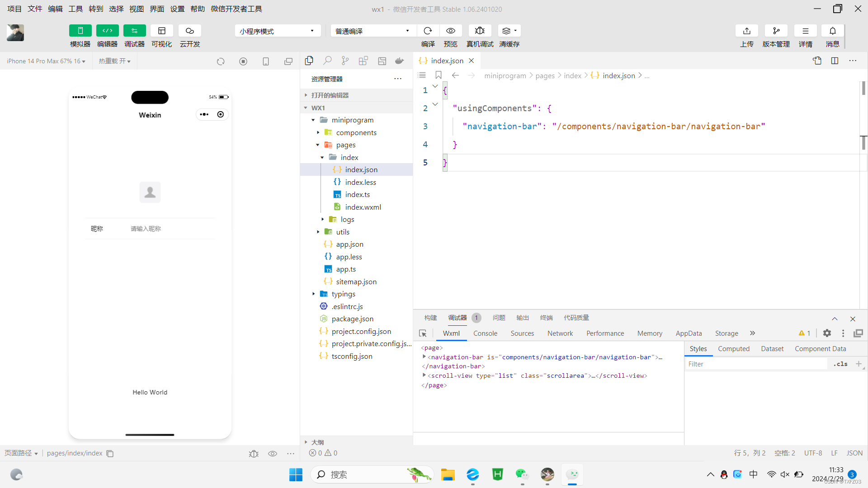Click the Filter input in the Styles pane
This screenshot has width=868, height=488.
coord(756,364)
